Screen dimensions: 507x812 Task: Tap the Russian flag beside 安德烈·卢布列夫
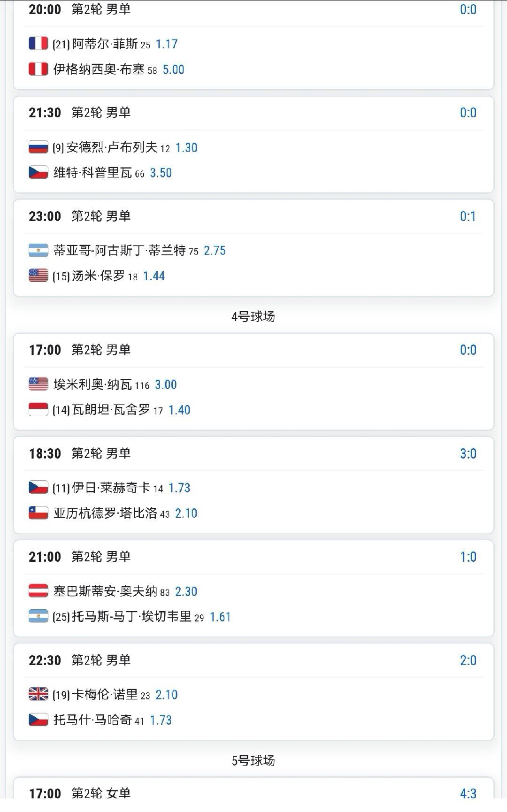tap(38, 147)
